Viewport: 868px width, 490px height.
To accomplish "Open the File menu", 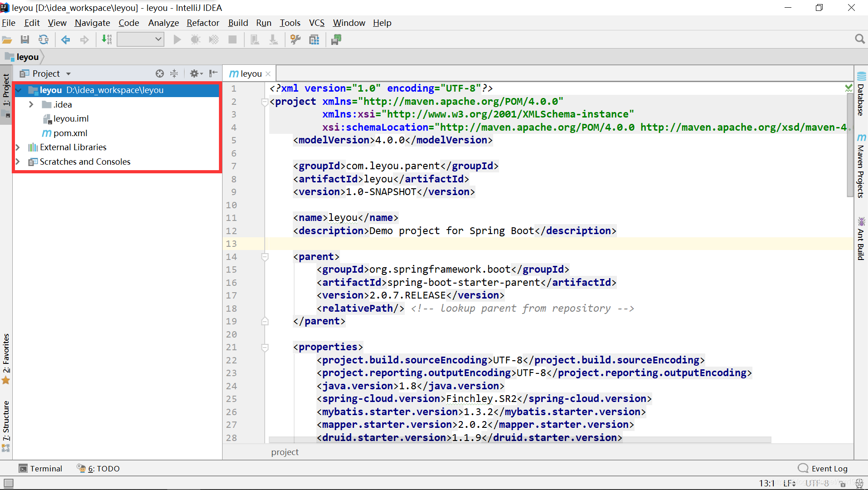I will click(x=9, y=23).
